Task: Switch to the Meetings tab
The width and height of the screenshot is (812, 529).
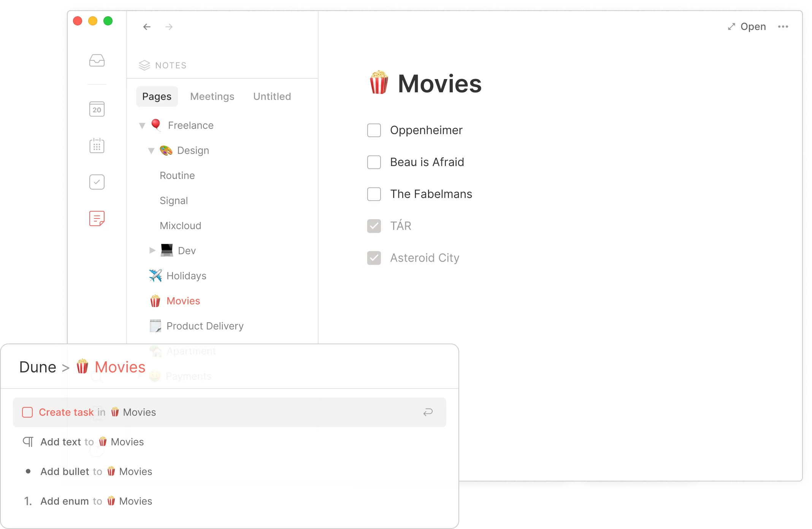Action: [212, 96]
